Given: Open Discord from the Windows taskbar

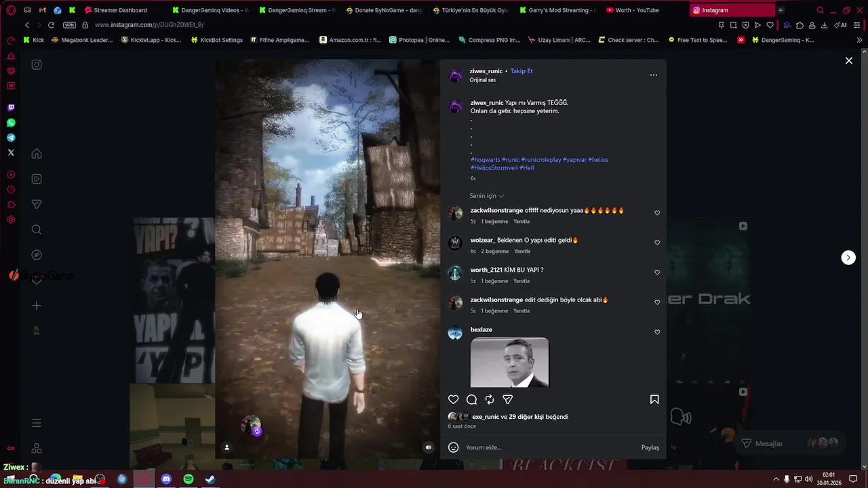Looking at the screenshot, I should click(x=166, y=479).
